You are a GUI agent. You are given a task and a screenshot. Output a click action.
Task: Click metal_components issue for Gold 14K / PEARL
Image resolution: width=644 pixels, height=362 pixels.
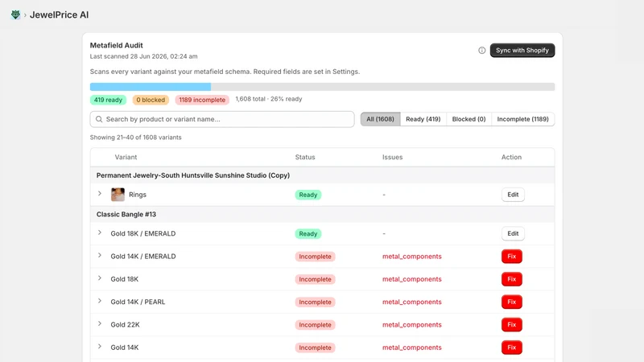[x=412, y=302]
